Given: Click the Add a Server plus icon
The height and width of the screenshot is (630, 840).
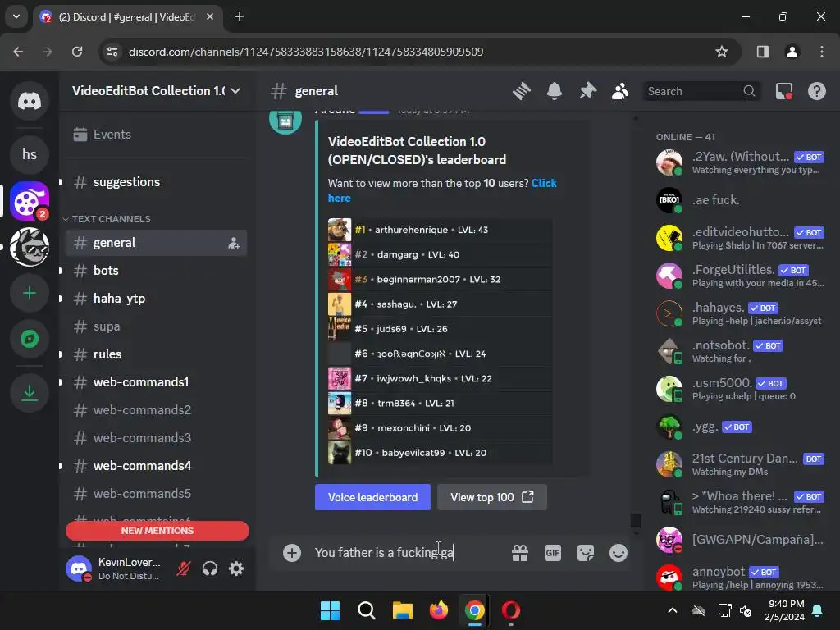Looking at the screenshot, I should (30, 293).
